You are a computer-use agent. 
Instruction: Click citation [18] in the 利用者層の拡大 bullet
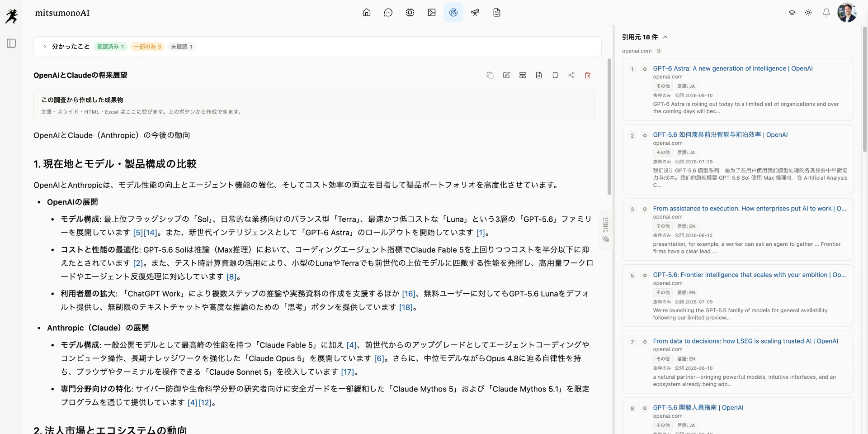tap(406, 307)
